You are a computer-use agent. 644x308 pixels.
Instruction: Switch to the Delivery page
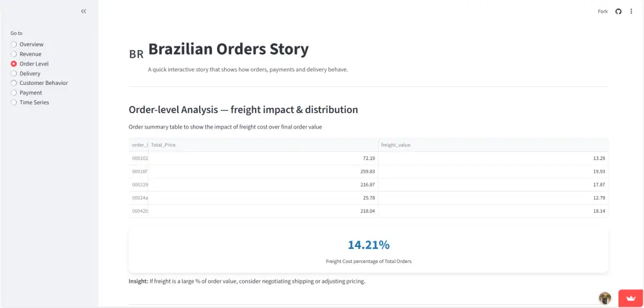14,73
